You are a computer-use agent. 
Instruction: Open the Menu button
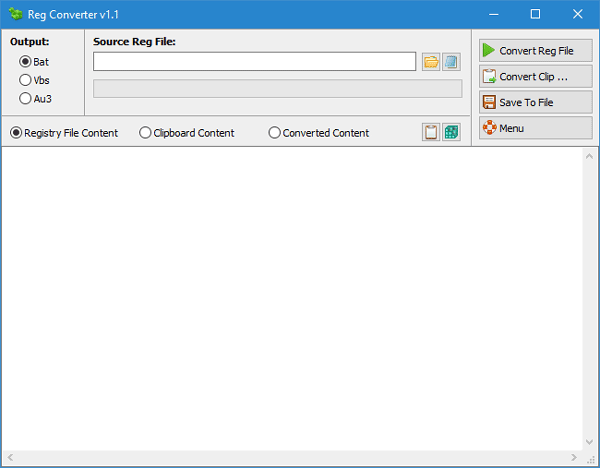coord(535,128)
